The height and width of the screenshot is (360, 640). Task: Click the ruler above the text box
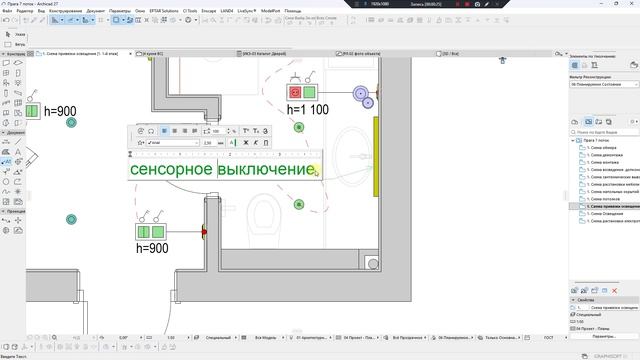coord(225,154)
